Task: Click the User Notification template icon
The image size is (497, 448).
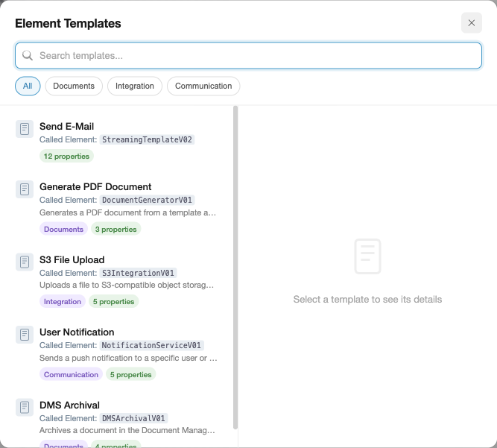Action: point(25,335)
